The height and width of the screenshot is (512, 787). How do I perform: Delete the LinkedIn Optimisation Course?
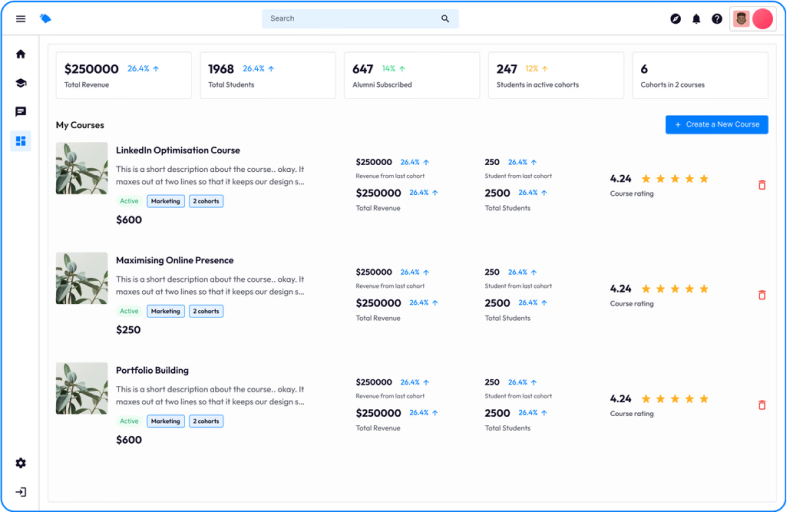coord(762,185)
